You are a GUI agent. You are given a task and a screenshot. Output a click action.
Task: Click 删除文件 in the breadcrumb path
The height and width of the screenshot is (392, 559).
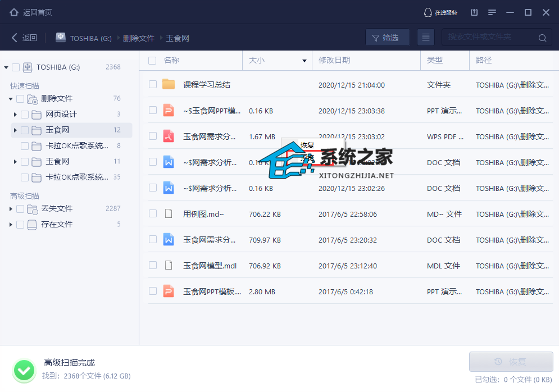139,38
